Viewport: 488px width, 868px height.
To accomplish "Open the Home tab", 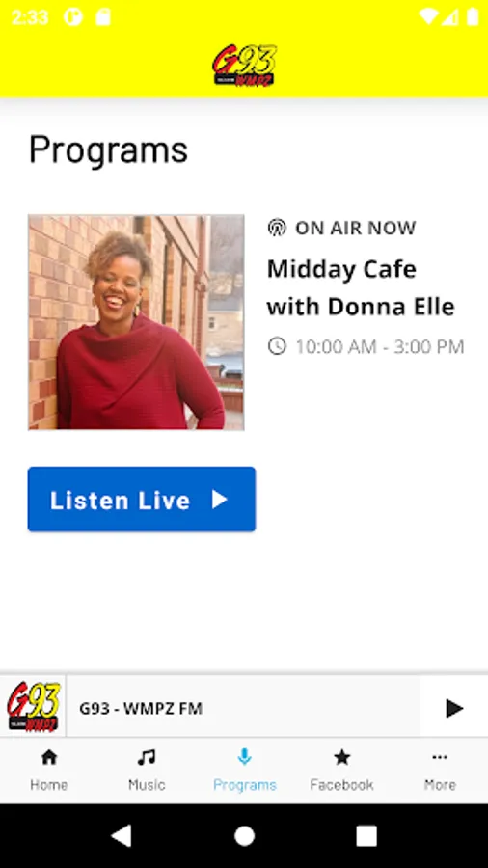I will [x=48, y=770].
